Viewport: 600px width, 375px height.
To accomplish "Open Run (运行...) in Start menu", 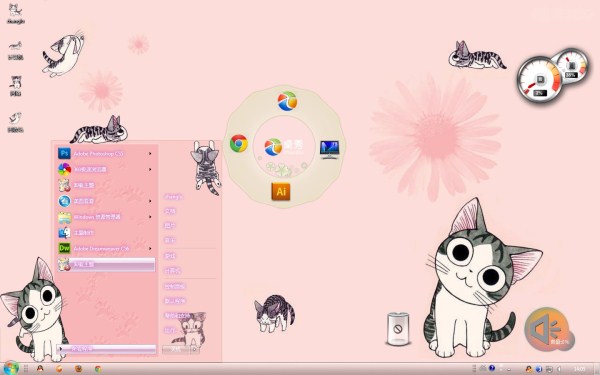I will coord(170,330).
